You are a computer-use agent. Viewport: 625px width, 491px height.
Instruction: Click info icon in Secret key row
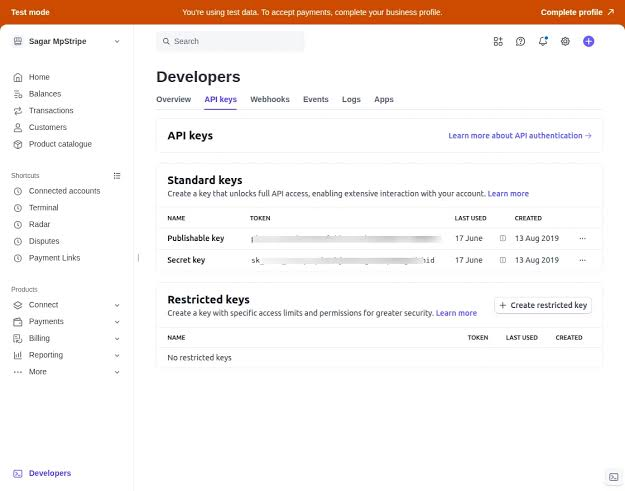click(x=503, y=260)
